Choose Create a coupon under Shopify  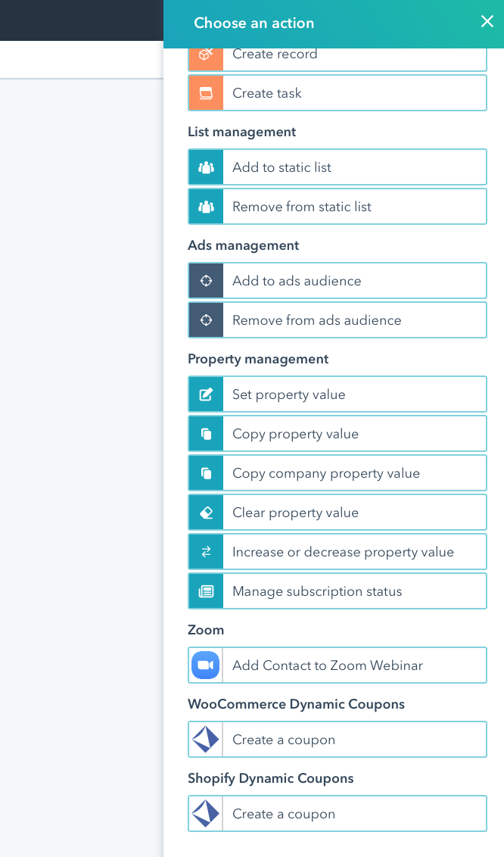point(338,814)
